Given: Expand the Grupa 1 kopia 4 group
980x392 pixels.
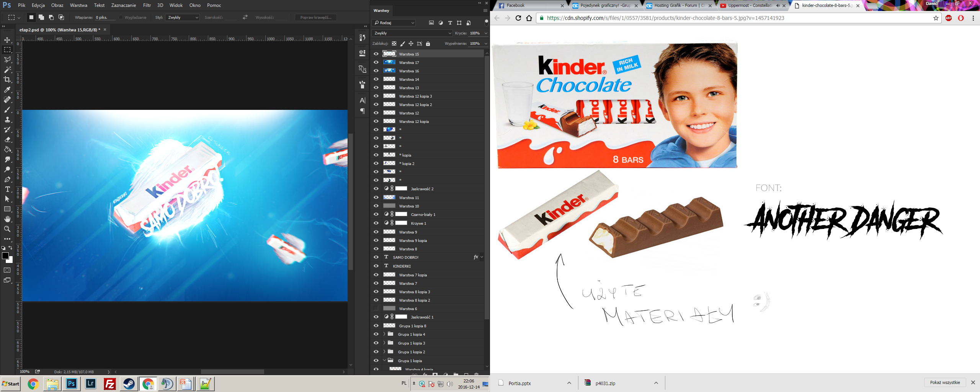Looking at the screenshot, I should pyautogui.click(x=384, y=334).
